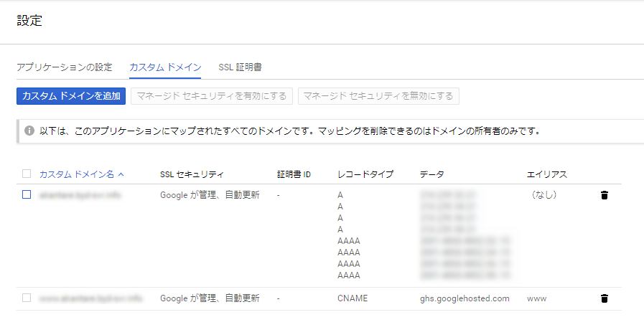The height and width of the screenshot is (335, 644).
Task: Click CNAME row's Google が管理、自動更新 text
Action: pos(210,298)
